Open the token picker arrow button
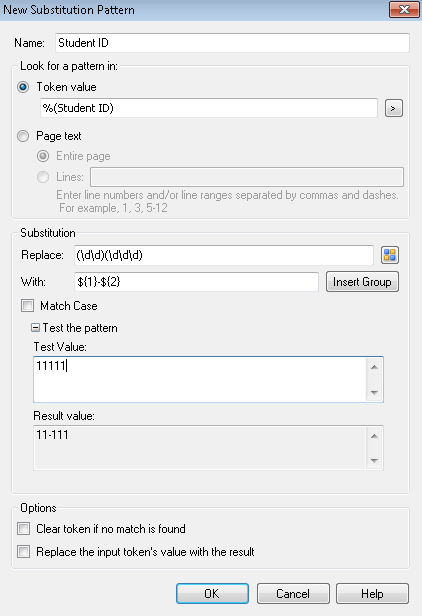Screen dimensions: 422x616 [394, 108]
